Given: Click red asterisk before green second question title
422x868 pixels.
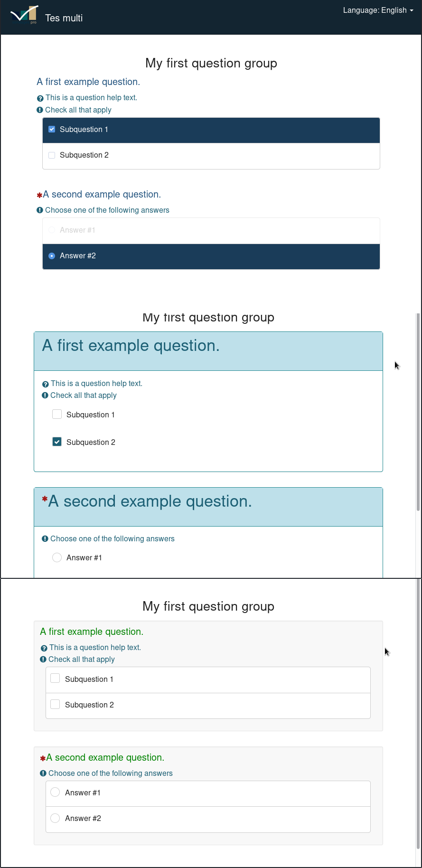Looking at the screenshot, I should (43, 758).
